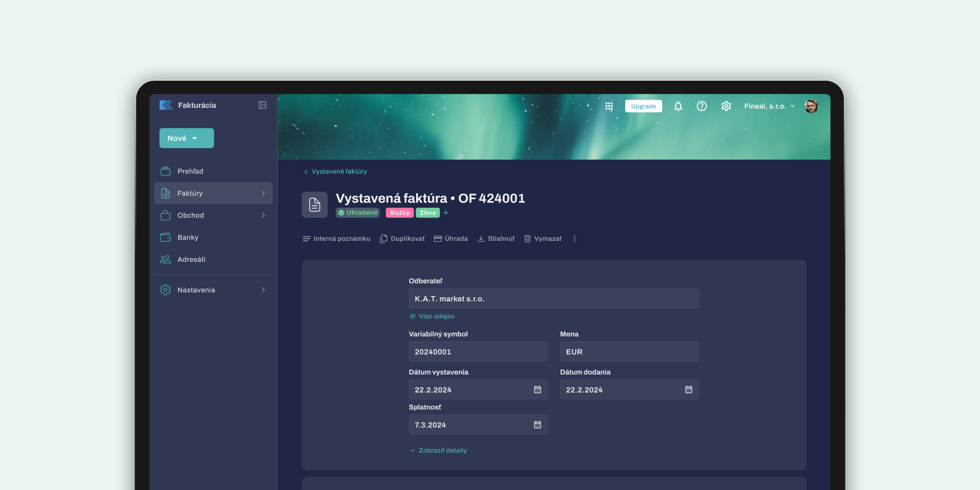Screen dimensions: 980x490
Task: Open the settings gear in header
Action: (726, 106)
